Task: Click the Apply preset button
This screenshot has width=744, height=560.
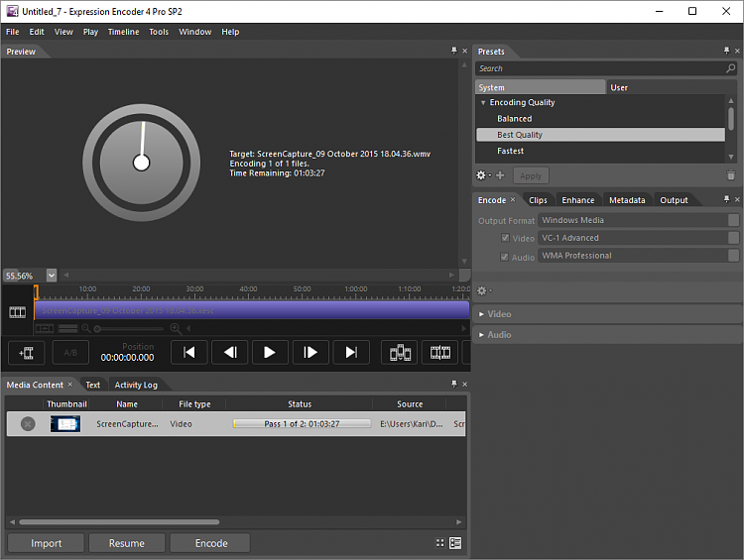Action: click(531, 175)
